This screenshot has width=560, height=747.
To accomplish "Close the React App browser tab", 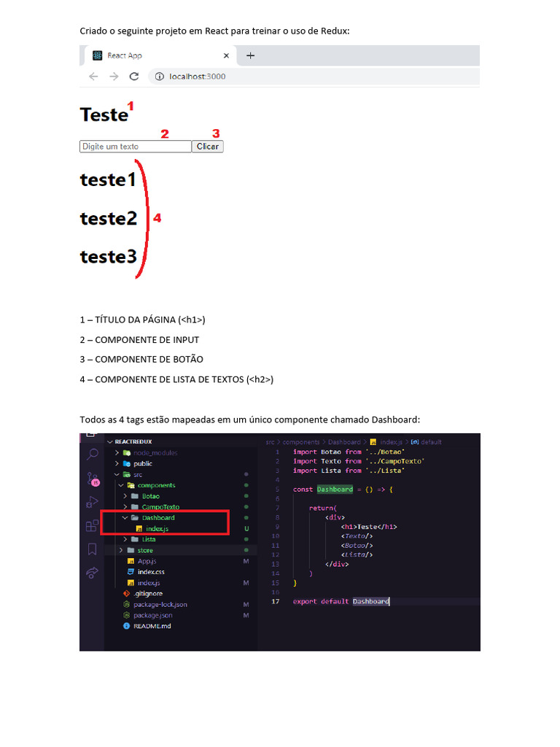I will 226,55.
